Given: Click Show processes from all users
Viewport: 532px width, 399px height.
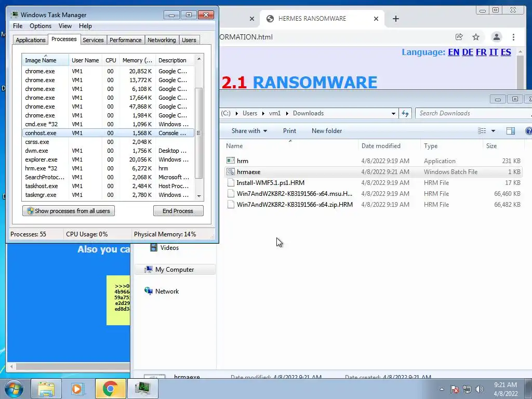Looking at the screenshot, I should click(69, 211).
